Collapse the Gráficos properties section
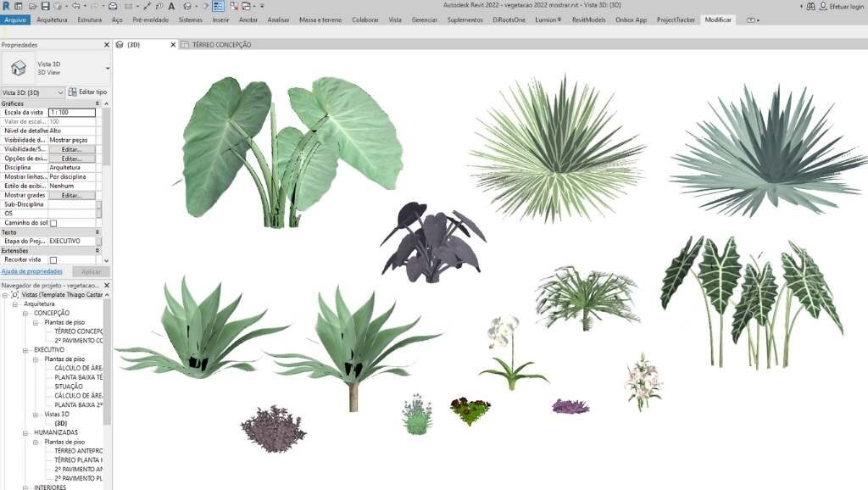868x490 pixels. [x=97, y=103]
